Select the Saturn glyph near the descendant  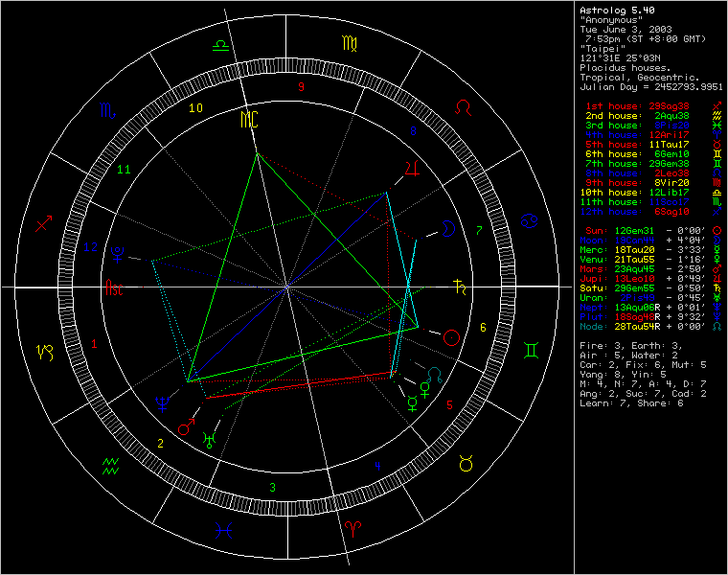tap(461, 286)
